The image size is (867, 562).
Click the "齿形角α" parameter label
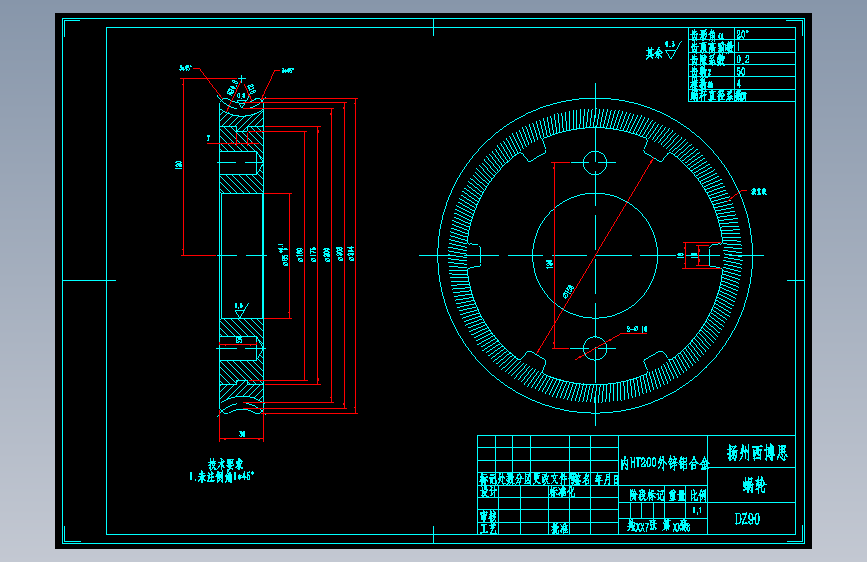tap(707, 34)
